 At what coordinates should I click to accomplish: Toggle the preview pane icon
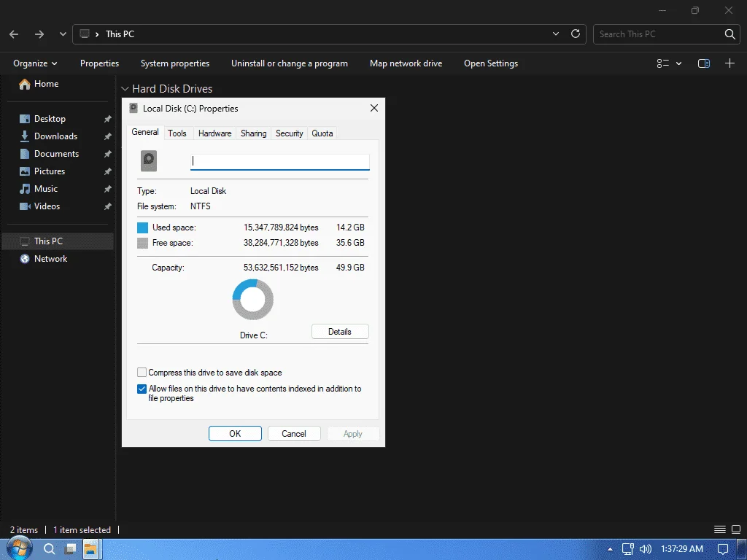pyautogui.click(x=704, y=63)
